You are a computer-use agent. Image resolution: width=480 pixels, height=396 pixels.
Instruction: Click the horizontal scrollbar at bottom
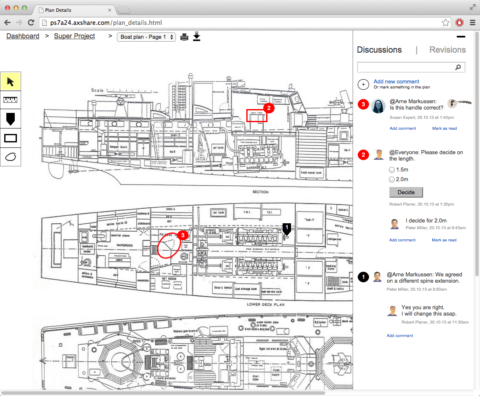pos(163,393)
